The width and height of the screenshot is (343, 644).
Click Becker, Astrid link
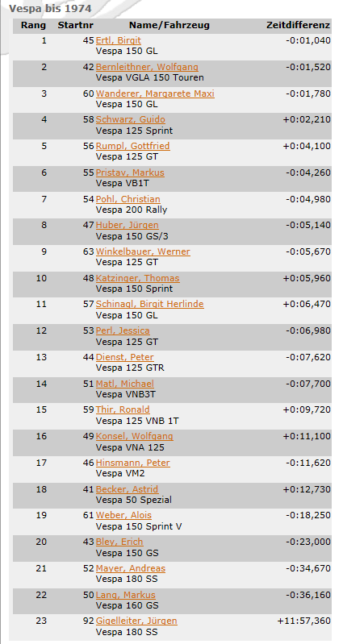coord(127,489)
